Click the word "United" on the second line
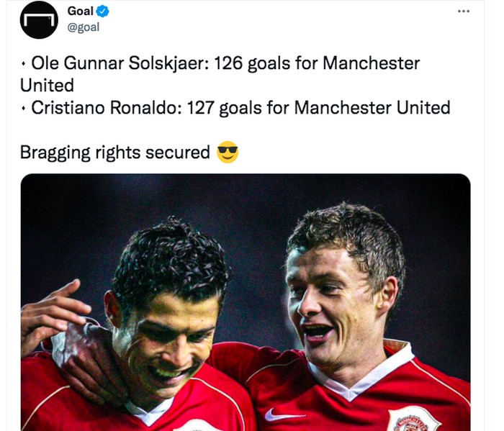Screen dimensions: 504x431 click(47, 86)
